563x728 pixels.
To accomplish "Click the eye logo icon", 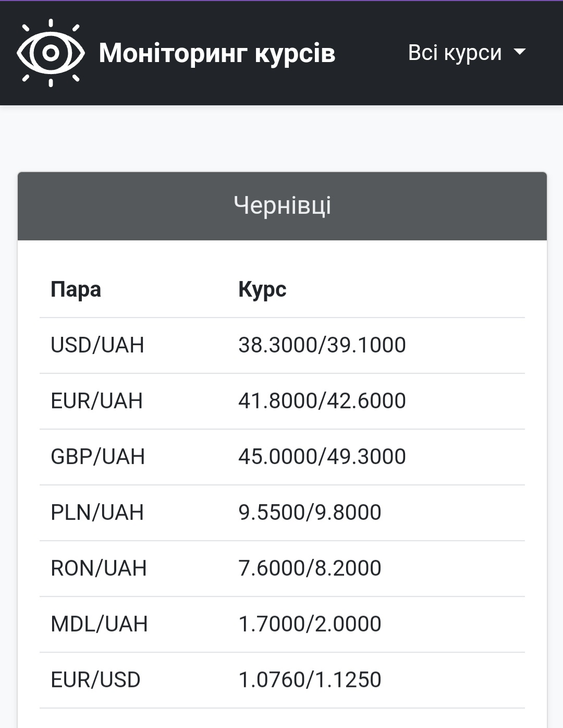I will click(51, 53).
